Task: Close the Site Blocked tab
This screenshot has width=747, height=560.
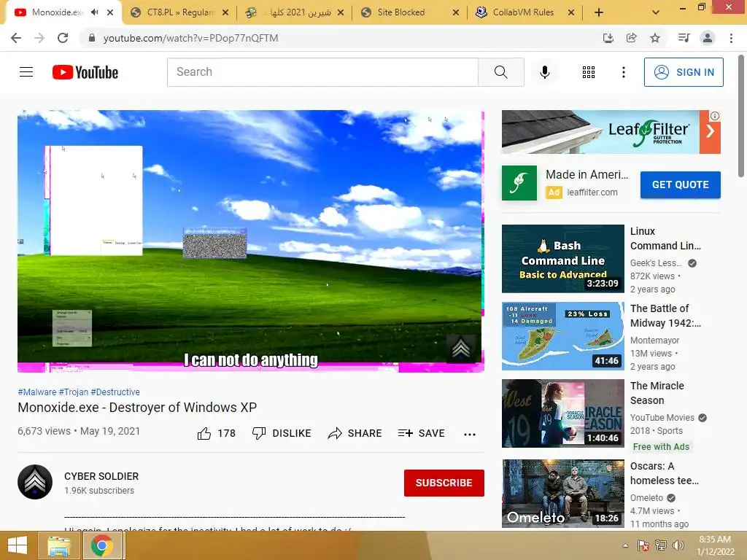Action: pos(456,12)
